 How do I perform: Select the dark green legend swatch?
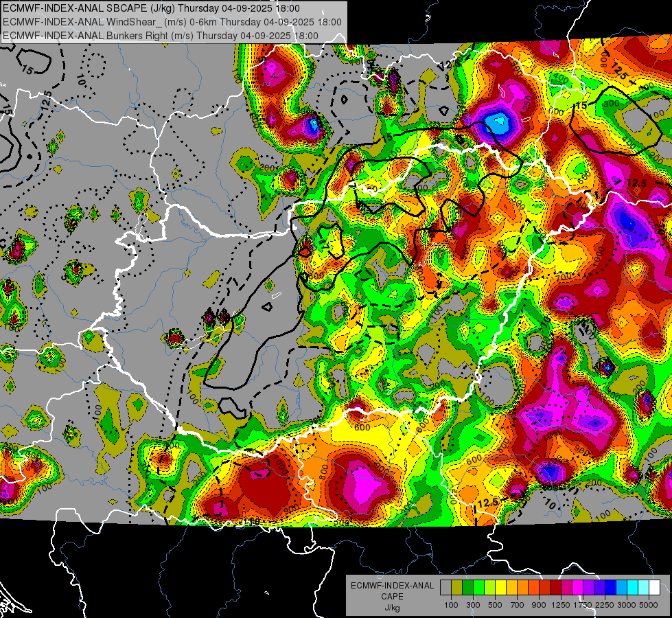coord(467,587)
